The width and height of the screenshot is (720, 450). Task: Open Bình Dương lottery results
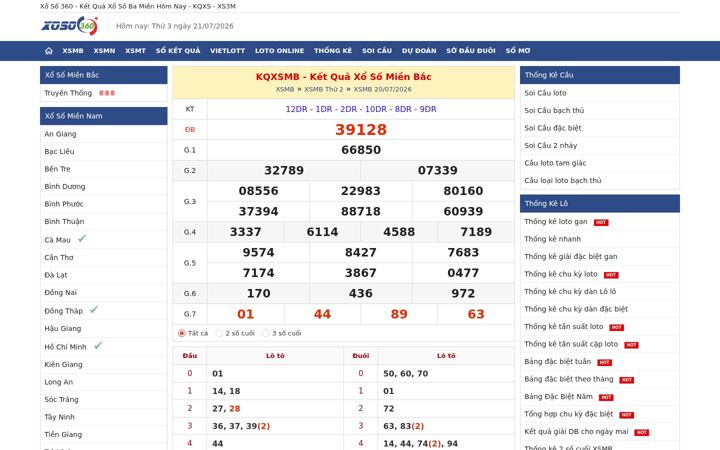(x=65, y=186)
